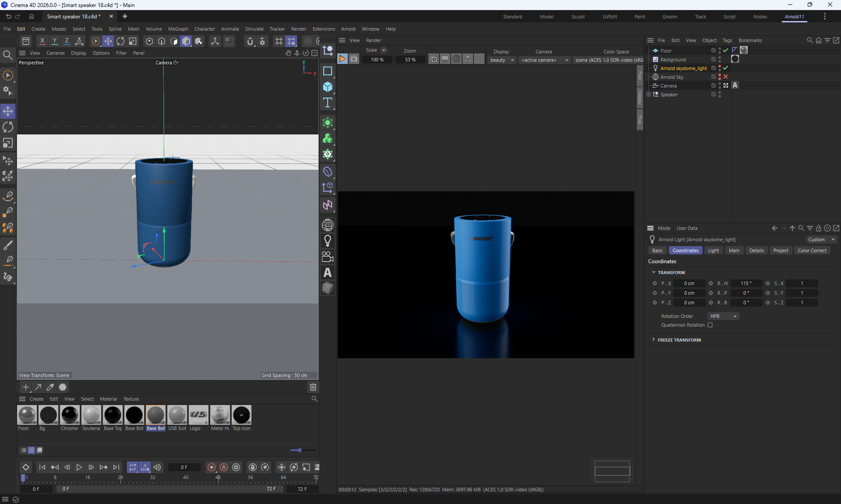Click the Cube primitive icon
The width and height of the screenshot is (841, 504).
328,87
